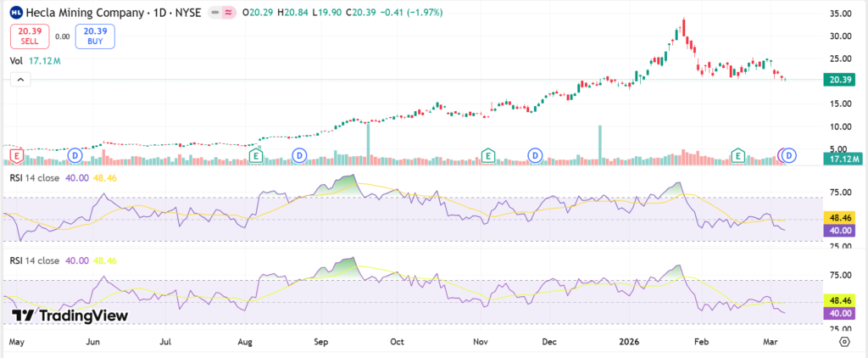
Task: Click the red earnings E marker near May
Action: pyautogui.click(x=15, y=155)
